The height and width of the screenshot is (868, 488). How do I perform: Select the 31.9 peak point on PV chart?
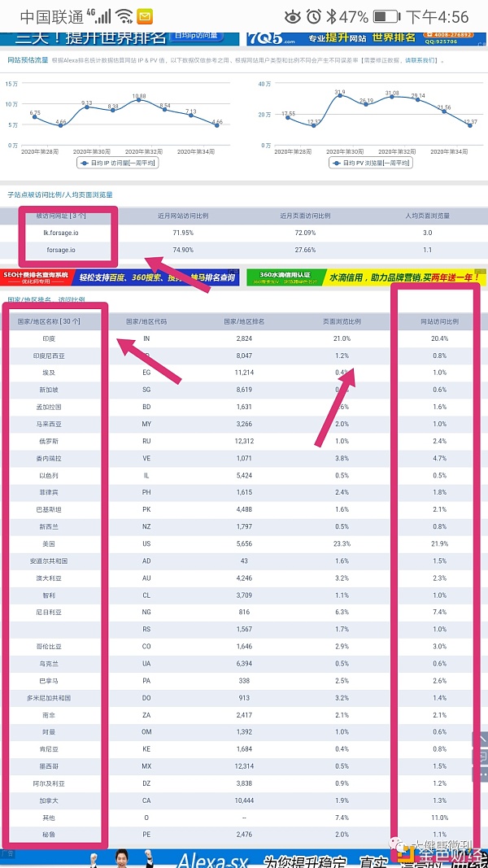click(x=340, y=95)
